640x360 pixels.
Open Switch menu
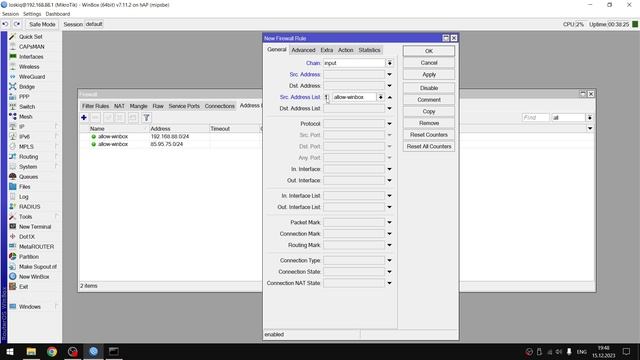pyautogui.click(x=27, y=107)
